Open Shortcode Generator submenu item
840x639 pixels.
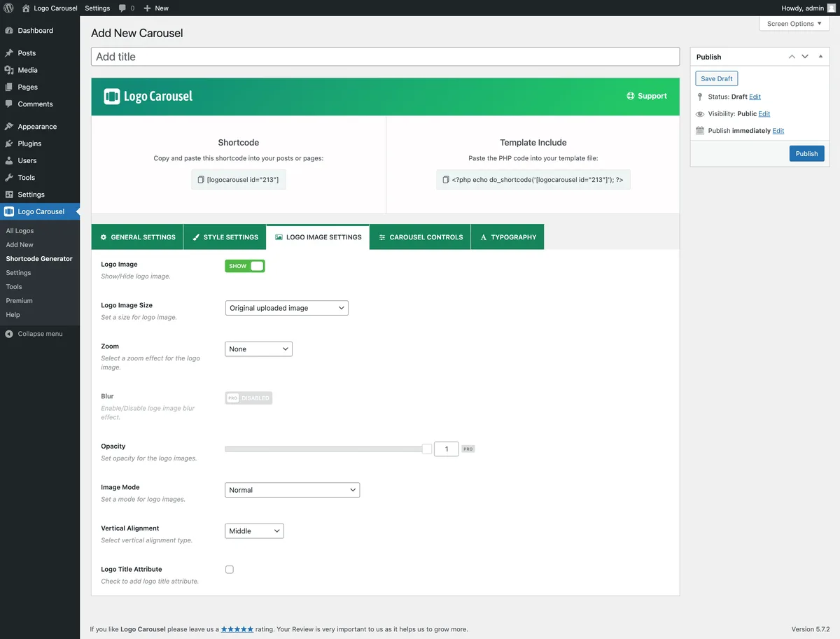[x=40, y=259]
